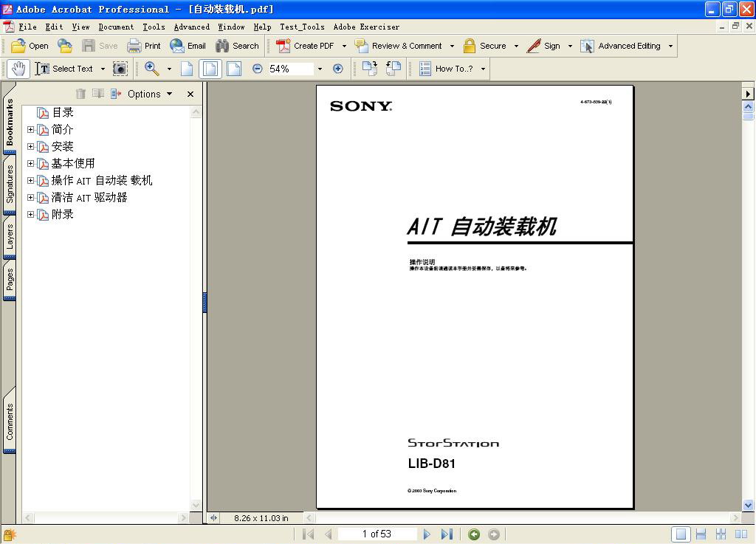This screenshot has height=544, width=756.
Task: Click the Print icon
Action: coord(134,46)
